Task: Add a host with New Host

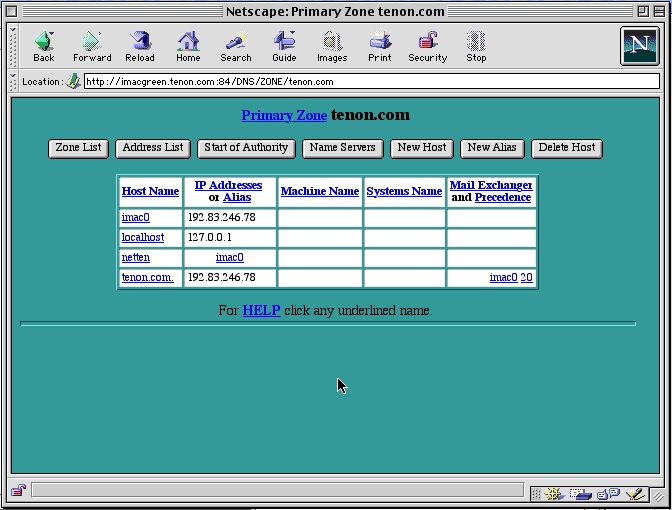Action: [x=422, y=148]
